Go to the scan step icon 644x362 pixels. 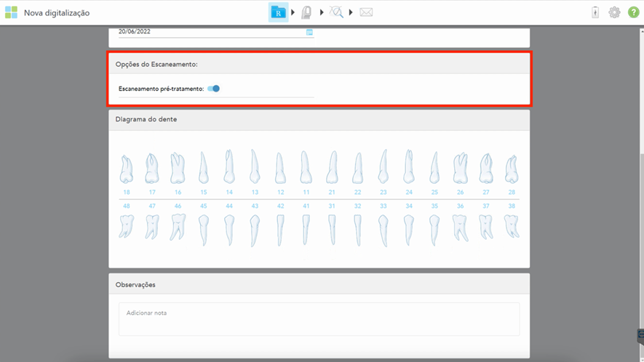click(x=307, y=12)
